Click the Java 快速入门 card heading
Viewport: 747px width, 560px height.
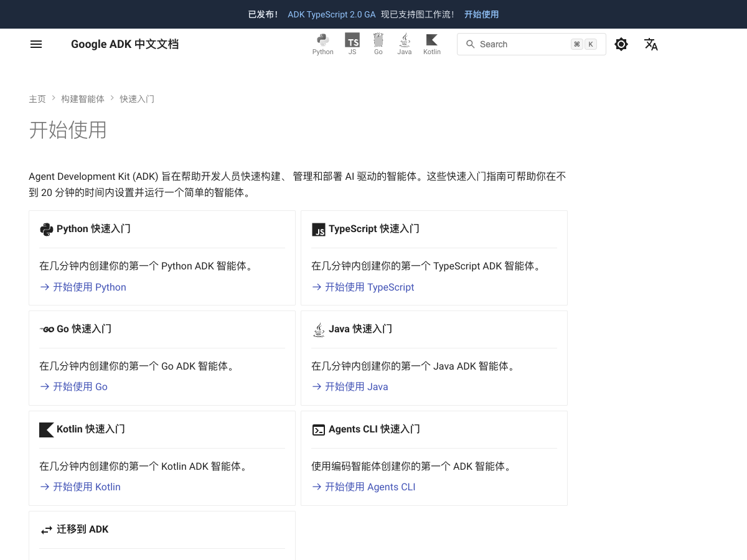tap(360, 329)
